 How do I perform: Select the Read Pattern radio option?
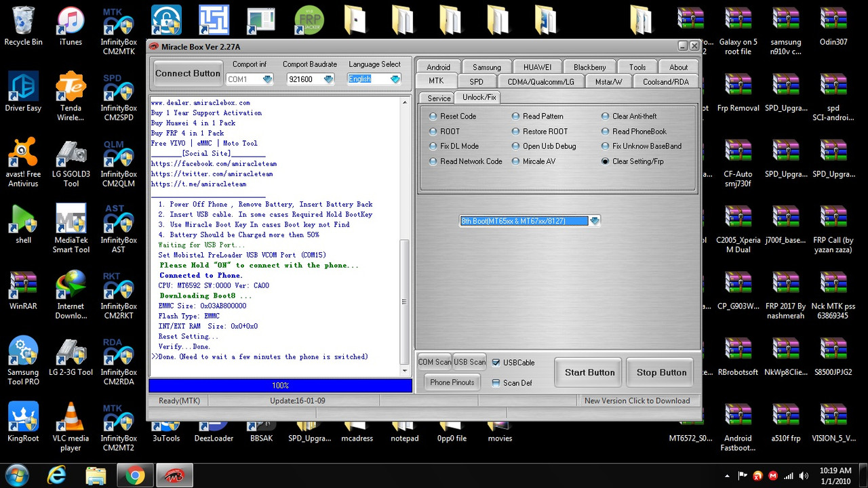coord(538,117)
